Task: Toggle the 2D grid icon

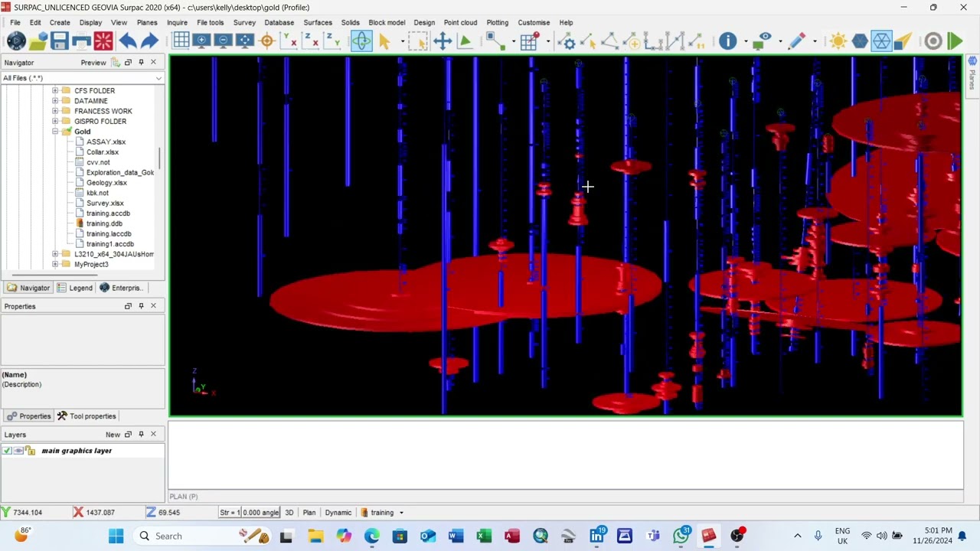Action: tap(181, 41)
